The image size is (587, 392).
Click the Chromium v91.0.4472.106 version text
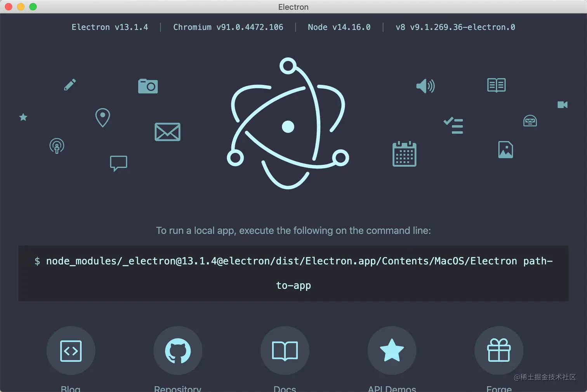[228, 27]
